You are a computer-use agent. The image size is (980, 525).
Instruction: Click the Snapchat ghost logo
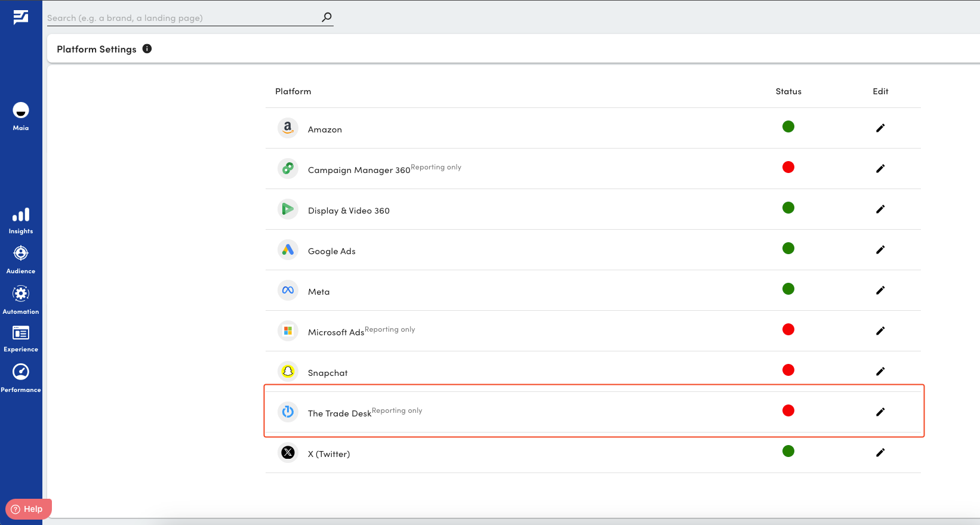click(288, 371)
